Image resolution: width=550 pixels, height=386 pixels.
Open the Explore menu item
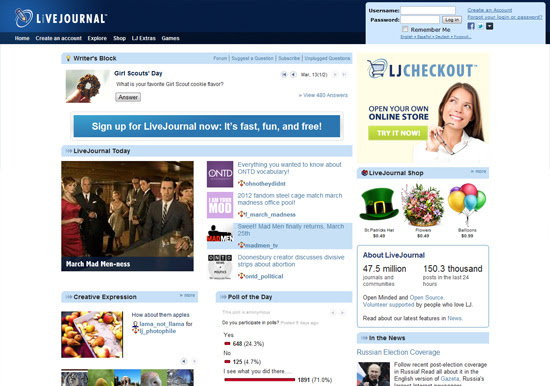pyautogui.click(x=97, y=38)
